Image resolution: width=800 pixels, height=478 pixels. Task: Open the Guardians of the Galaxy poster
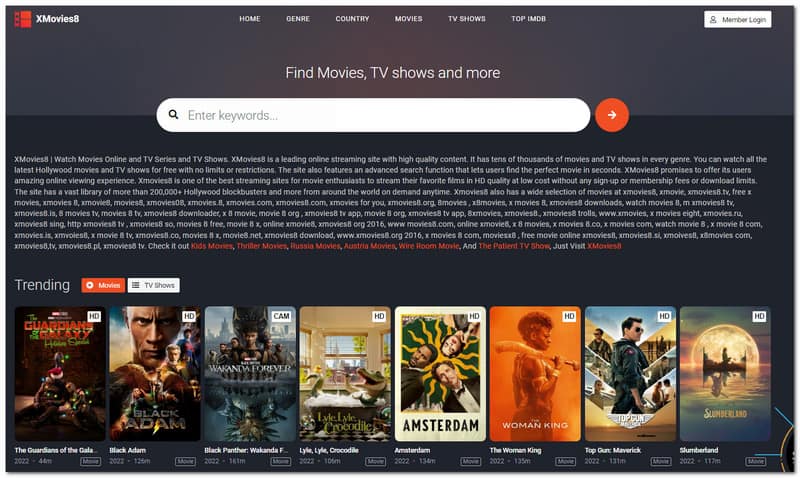60,374
